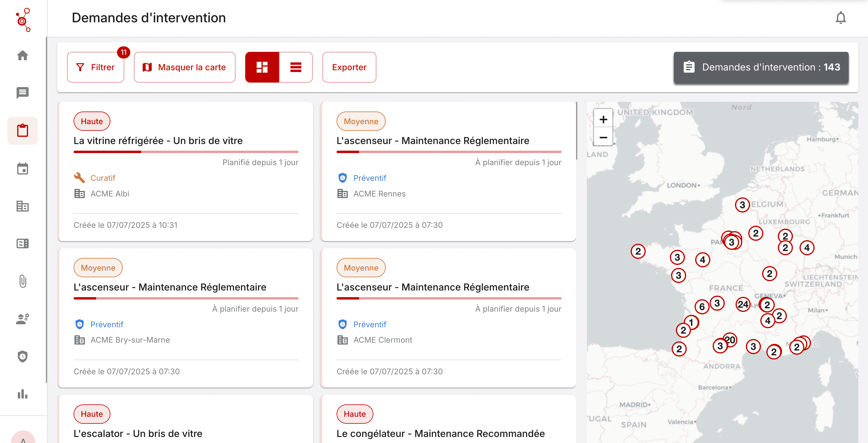
Task: Click the map cluster marker 20
Action: (730, 339)
